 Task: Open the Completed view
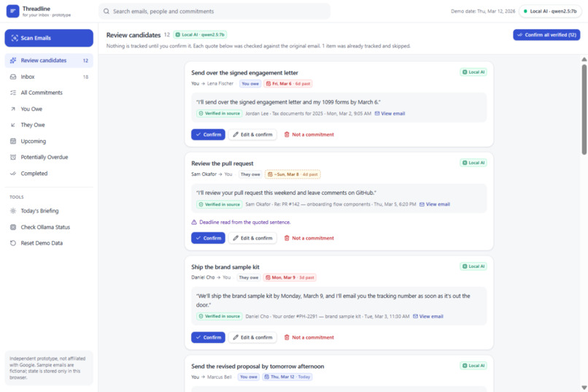[49, 173]
